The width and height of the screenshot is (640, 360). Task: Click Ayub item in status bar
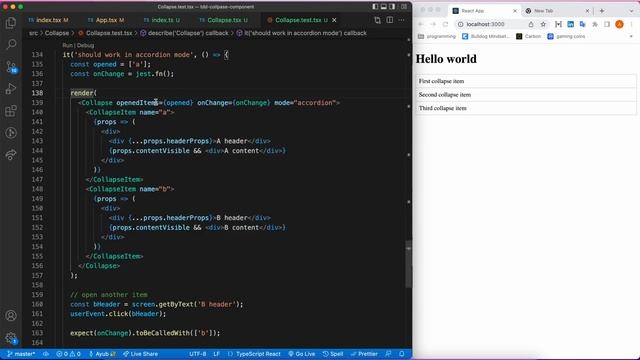[102, 354]
